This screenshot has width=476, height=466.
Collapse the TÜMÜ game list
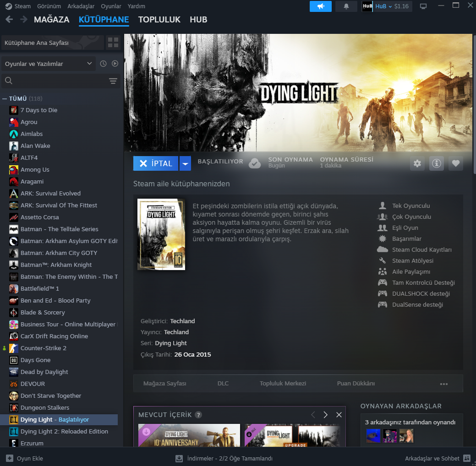click(x=5, y=98)
